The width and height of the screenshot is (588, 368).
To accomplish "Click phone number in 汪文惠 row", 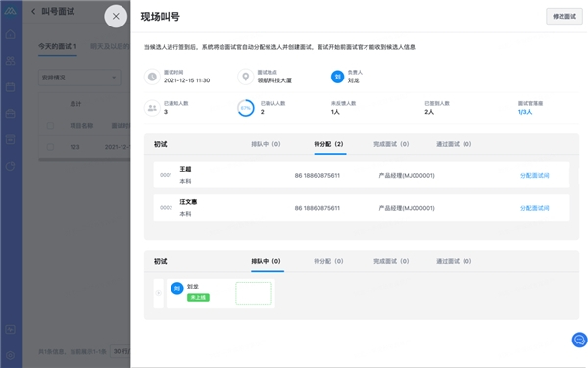I will coord(318,208).
